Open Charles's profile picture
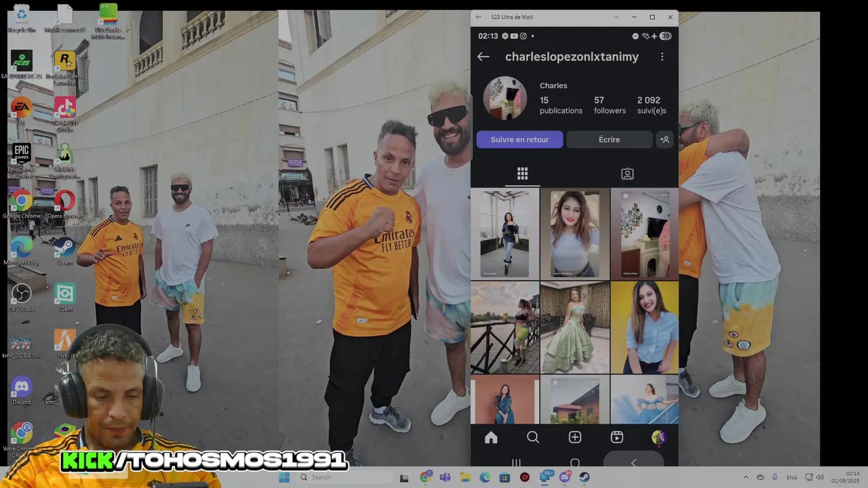Viewport: 868px width, 488px height. (x=505, y=98)
